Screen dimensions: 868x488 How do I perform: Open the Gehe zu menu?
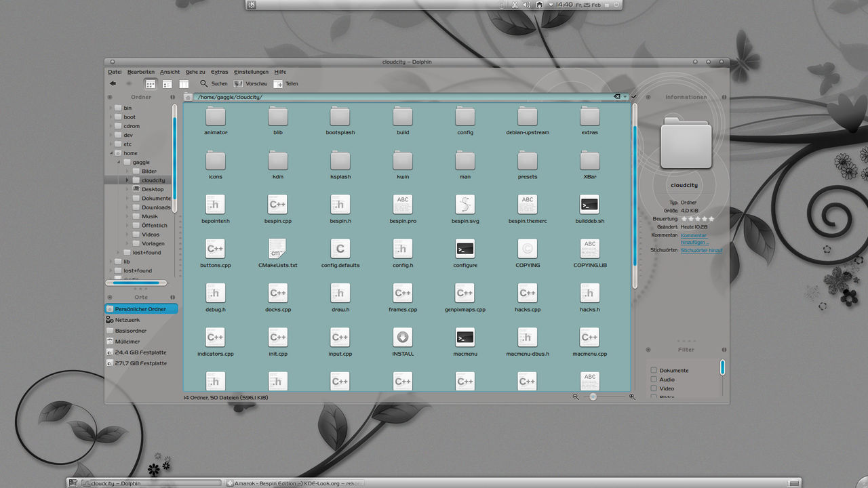(x=195, y=72)
